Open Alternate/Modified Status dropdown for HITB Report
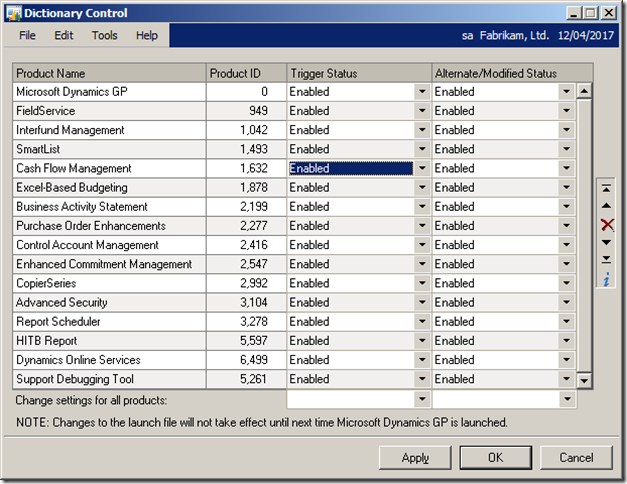 566,341
